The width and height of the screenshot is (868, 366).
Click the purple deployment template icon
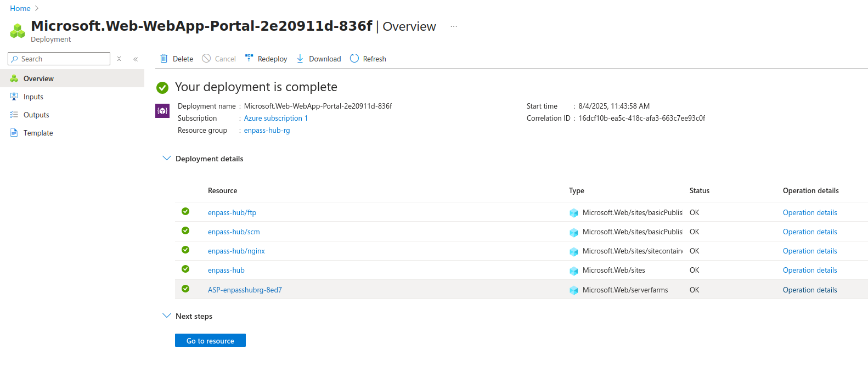click(162, 111)
